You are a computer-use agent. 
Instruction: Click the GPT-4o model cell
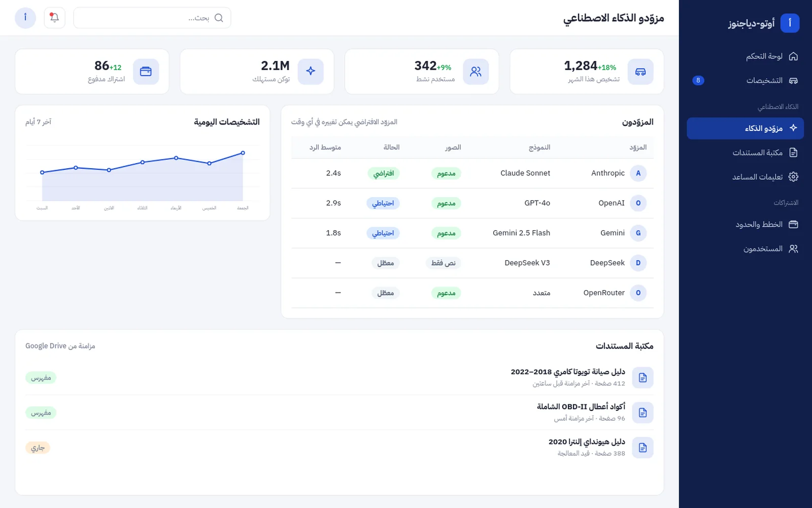click(537, 203)
